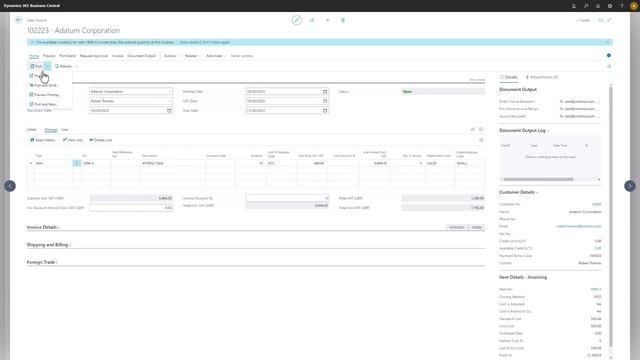
Task: Click the share icon in page header
Action: pyautogui.click(x=312, y=20)
